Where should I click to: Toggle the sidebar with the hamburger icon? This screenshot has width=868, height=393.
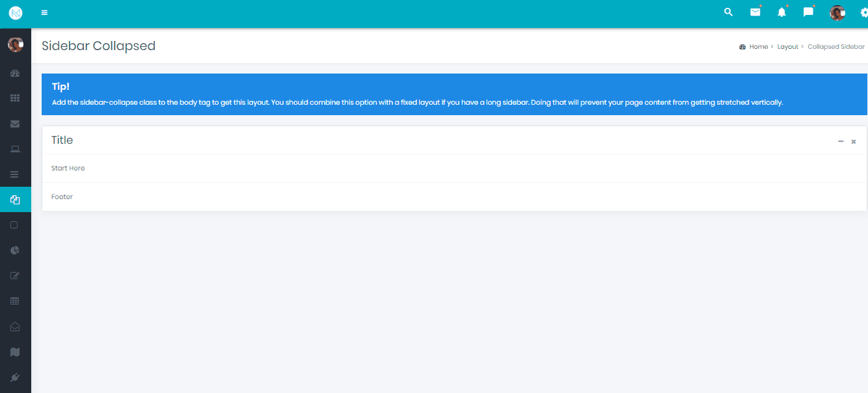(x=44, y=13)
